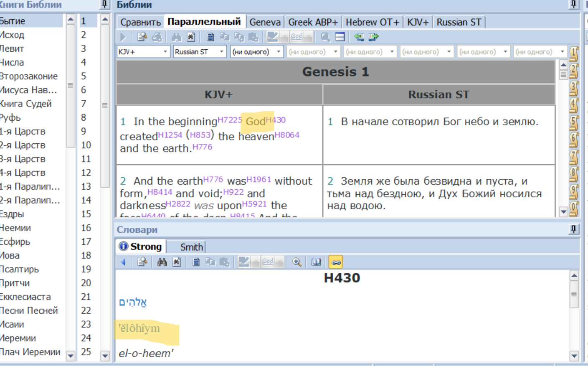The width and height of the screenshot is (588, 366).
Task: Click the blue document icon in the dictionary toolbar
Action: 196,262
